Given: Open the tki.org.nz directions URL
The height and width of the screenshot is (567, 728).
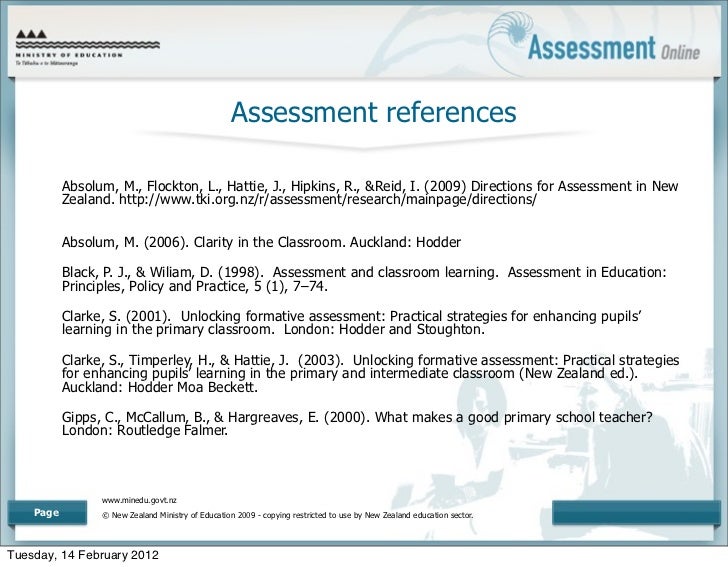Looking at the screenshot, I should click(328, 200).
